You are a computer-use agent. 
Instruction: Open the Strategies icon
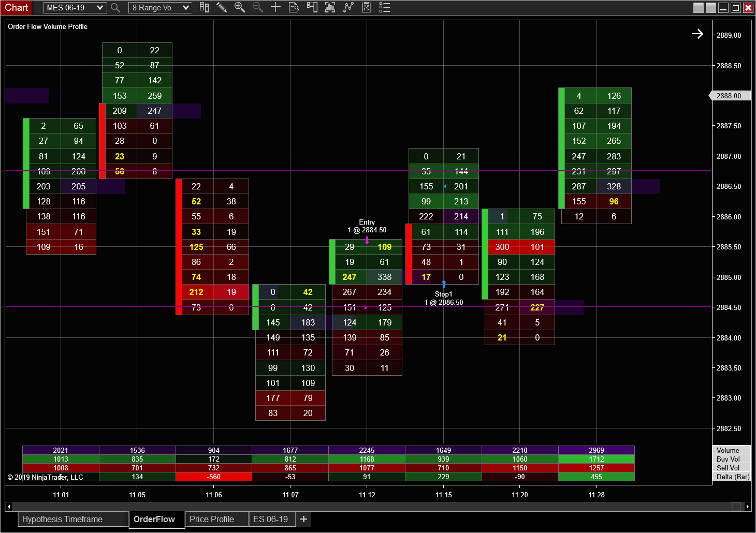pyautogui.click(x=366, y=8)
